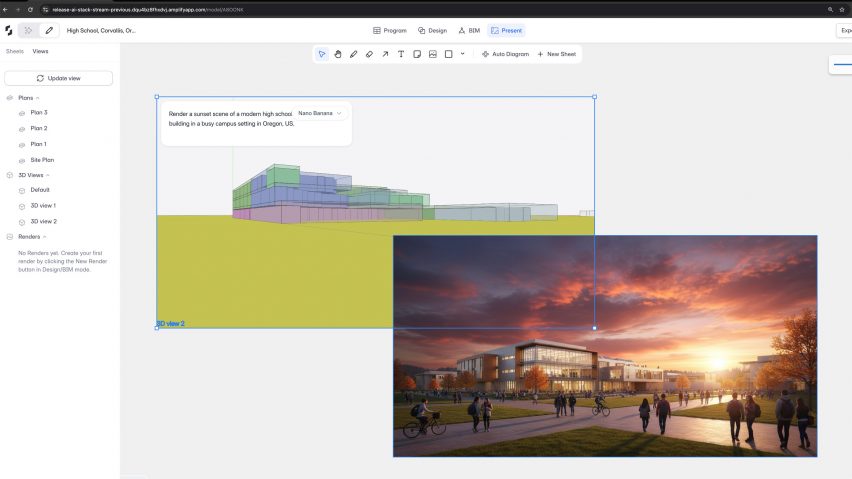This screenshot has height=479, width=852.
Task: Click the Plan 3 view icon
Action: click(x=22, y=113)
